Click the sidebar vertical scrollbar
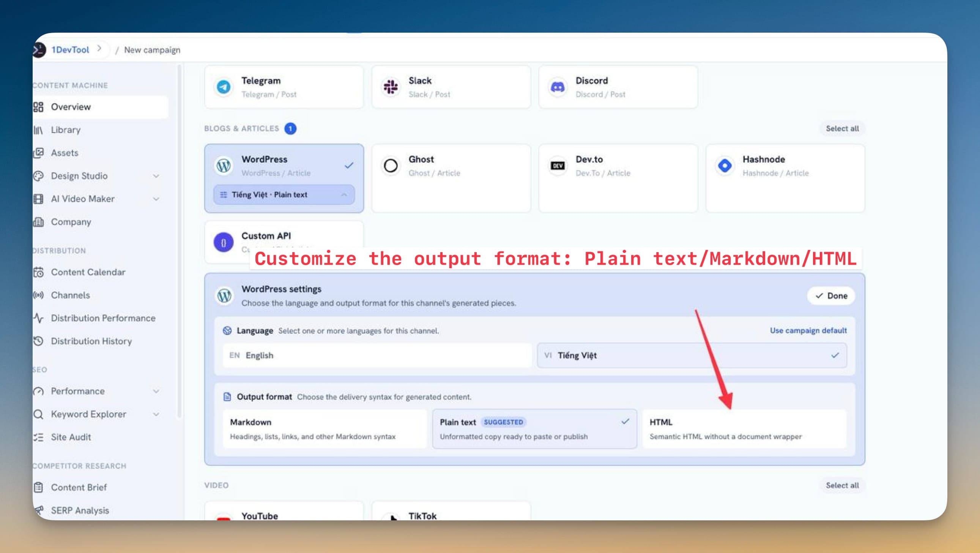980x553 pixels. [x=179, y=242]
